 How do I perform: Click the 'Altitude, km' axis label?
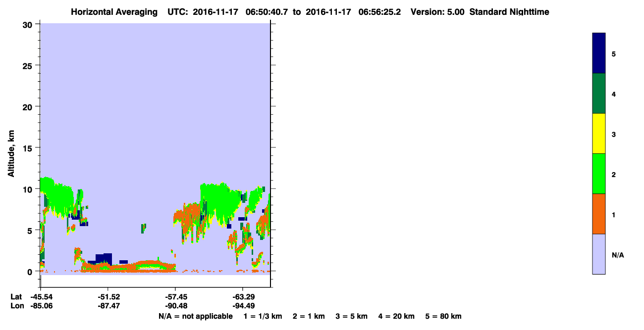pos(11,152)
